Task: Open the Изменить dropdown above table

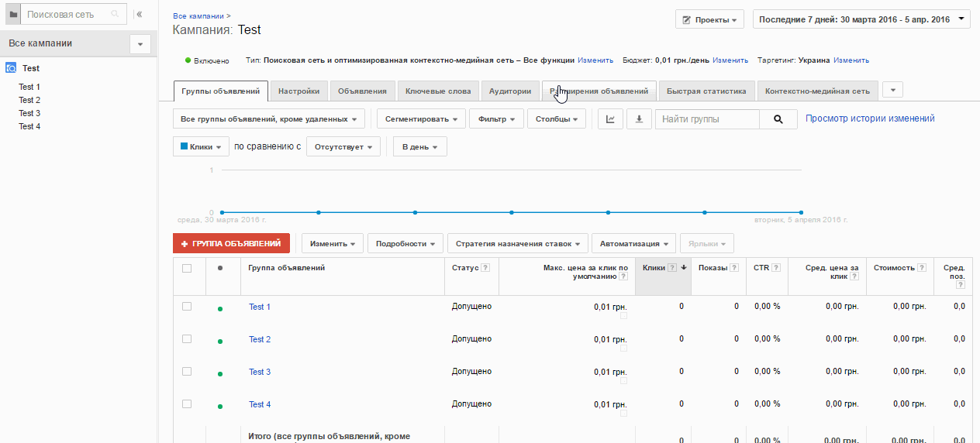Action: click(x=333, y=243)
